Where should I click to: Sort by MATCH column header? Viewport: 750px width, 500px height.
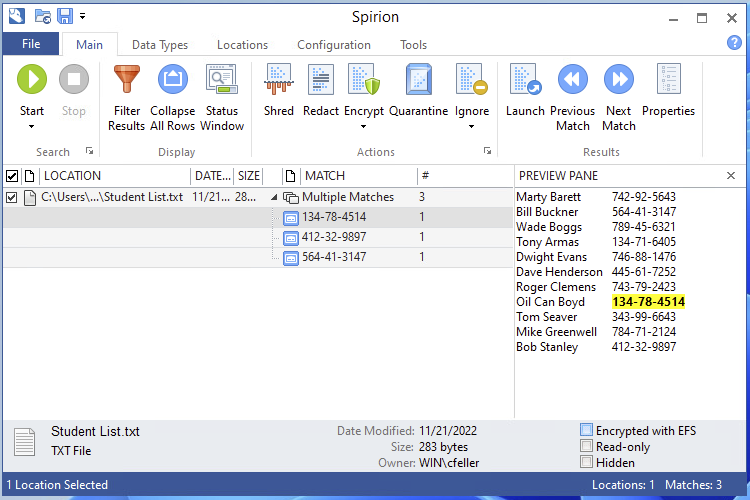click(x=359, y=176)
